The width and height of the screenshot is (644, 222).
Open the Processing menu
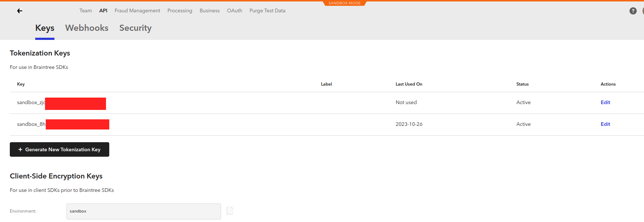tap(180, 11)
